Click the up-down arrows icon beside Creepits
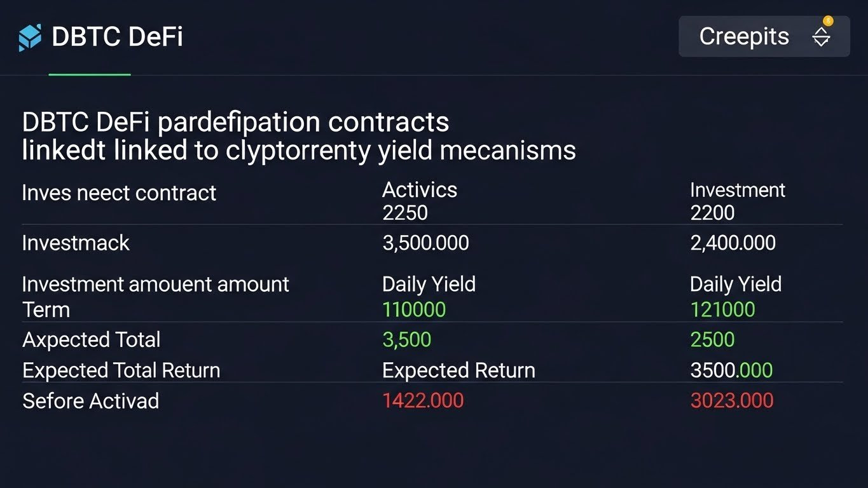The image size is (868, 488). click(821, 37)
